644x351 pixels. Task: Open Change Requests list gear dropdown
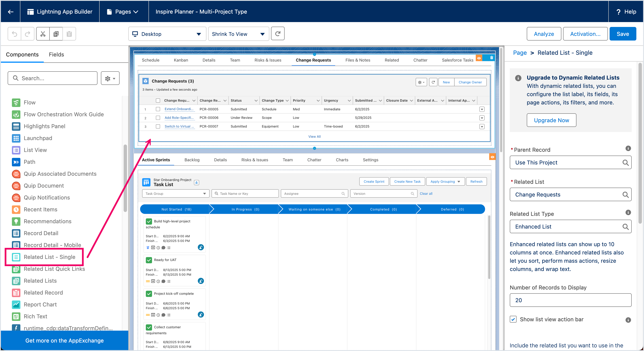[421, 82]
